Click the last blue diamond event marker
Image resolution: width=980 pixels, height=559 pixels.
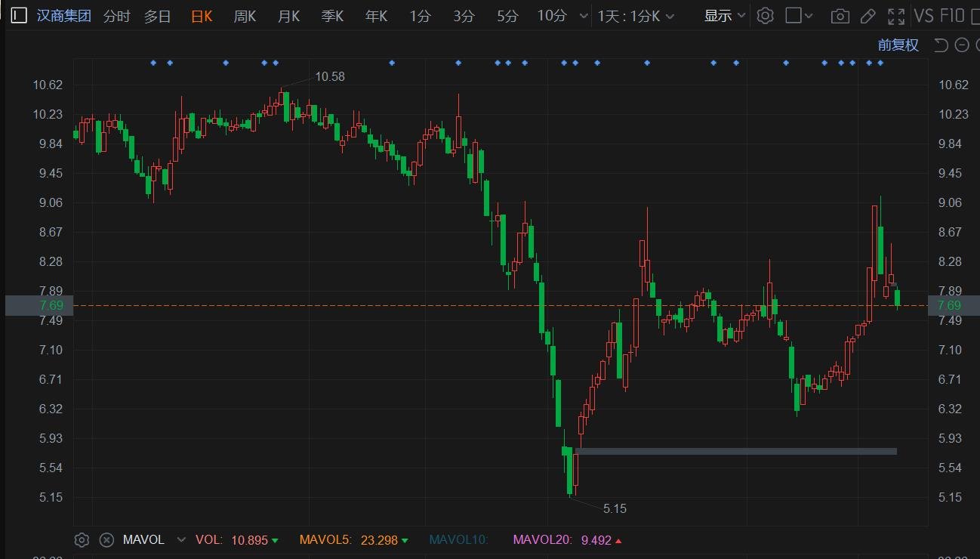880,63
